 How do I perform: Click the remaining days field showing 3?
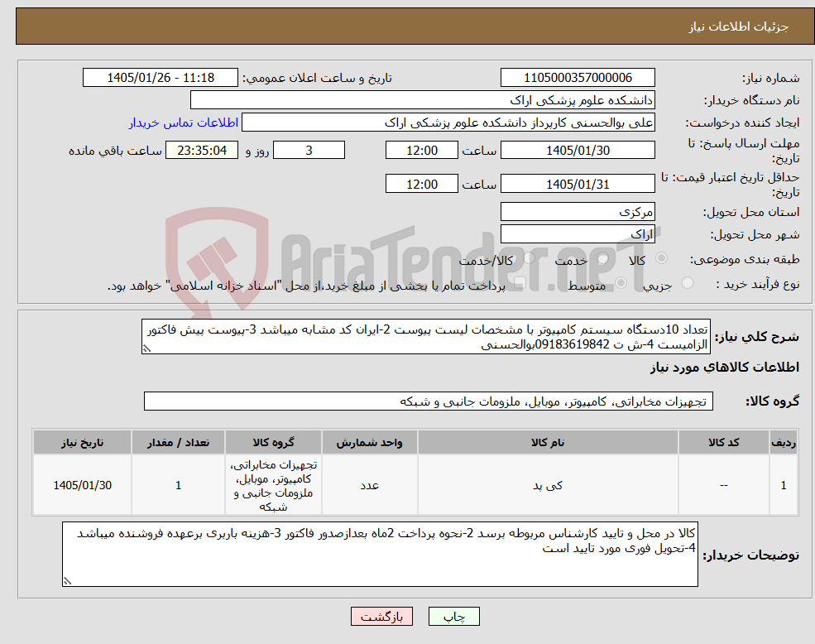[309, 151]
